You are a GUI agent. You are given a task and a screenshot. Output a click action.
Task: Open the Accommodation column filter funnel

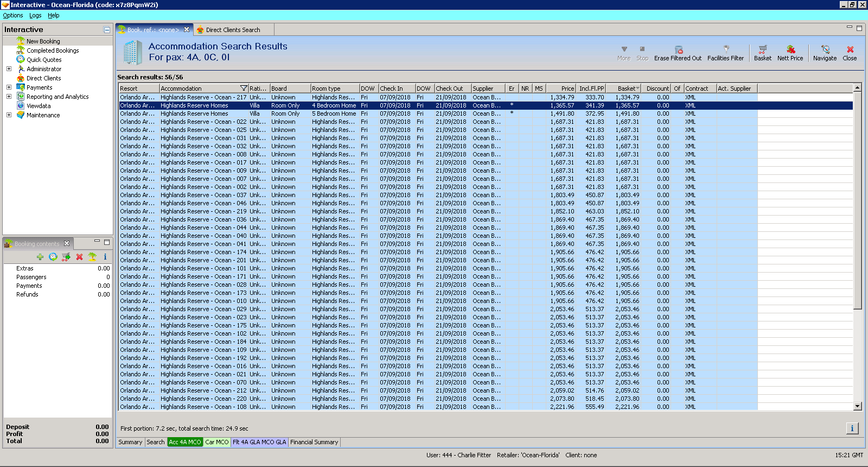click(244, 89)
